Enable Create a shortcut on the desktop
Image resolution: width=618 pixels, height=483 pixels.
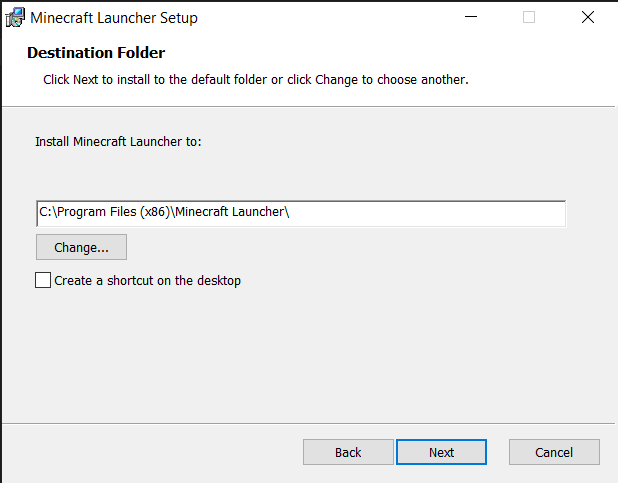tap(43, 280)
